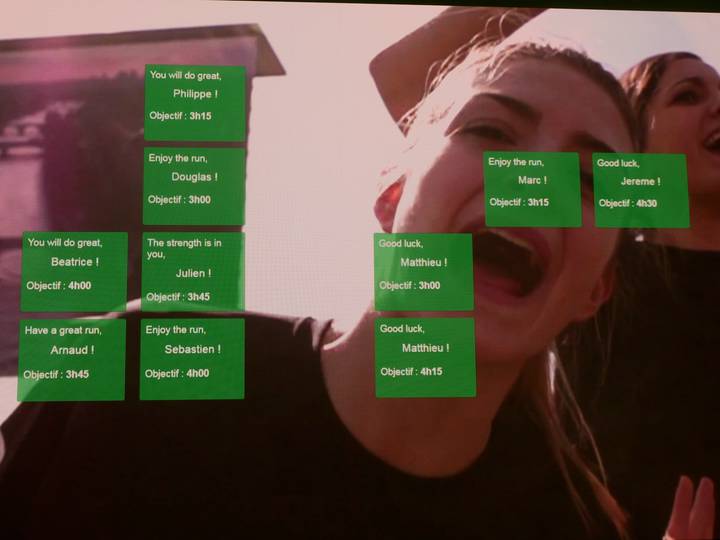Click the green card for Philippe
Image resolution: width=720 pixels, height=540 pixels.
click(195, 102)
